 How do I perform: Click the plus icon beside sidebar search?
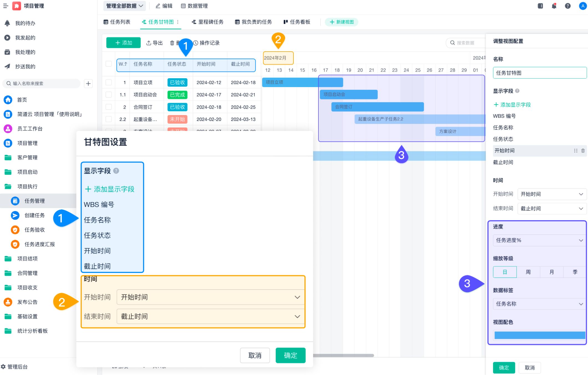point(88,83)
